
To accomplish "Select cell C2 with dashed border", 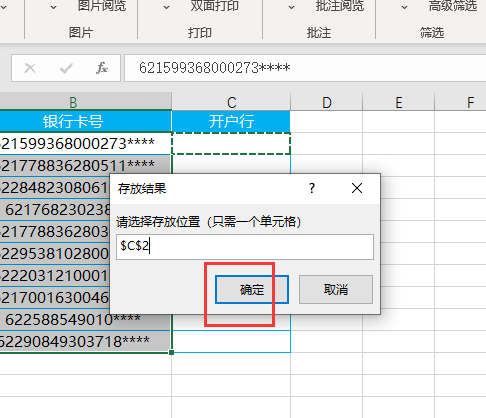I will pyautogui.click(x=231, y=144).
